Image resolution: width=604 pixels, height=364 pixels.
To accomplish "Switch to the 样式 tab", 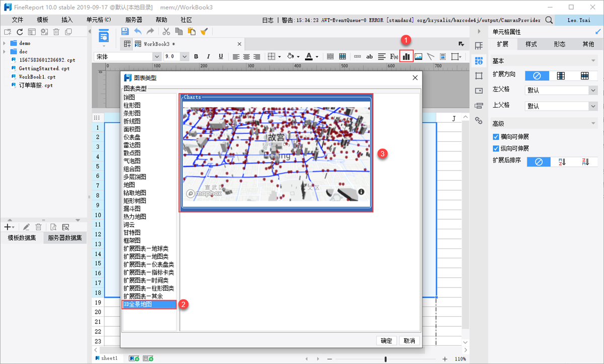I will coord(531,44).
